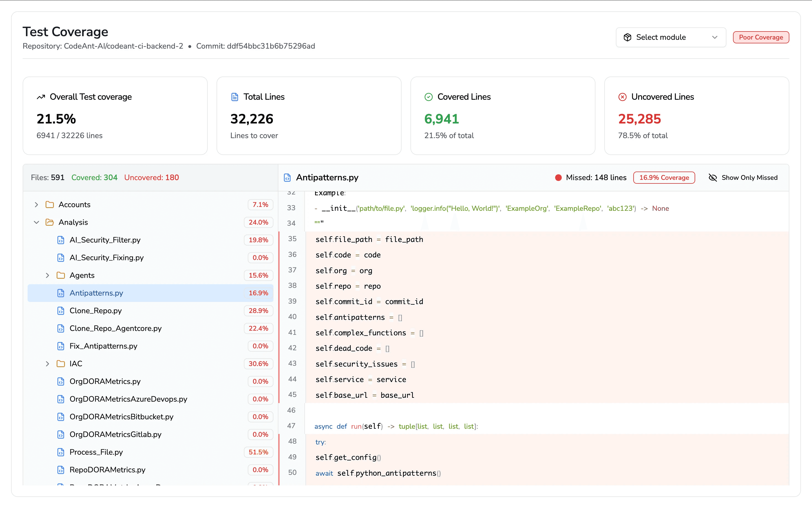The image size is (812, 508).
Task: Expand the Agents folder chevron
Action: coord(47,275)
